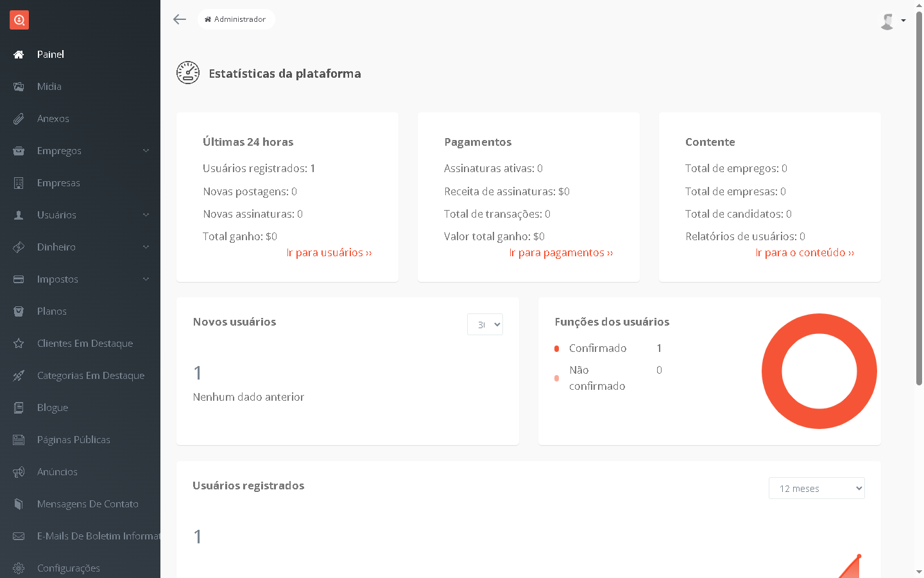
Task: Expand the Empregos submenu chevron
Action: pos(146,151)
